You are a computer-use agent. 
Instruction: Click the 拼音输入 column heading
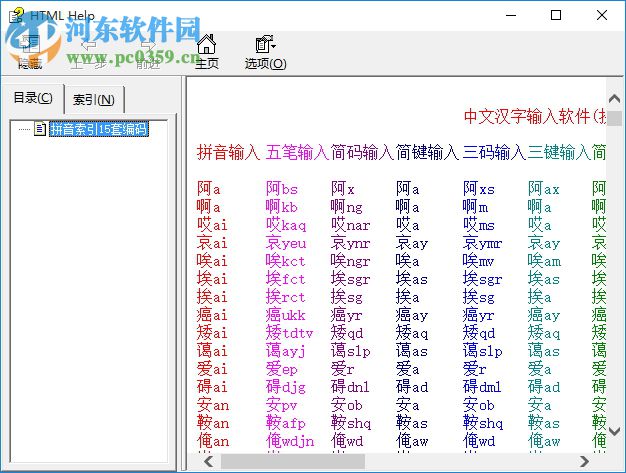(x=228, y=152)
